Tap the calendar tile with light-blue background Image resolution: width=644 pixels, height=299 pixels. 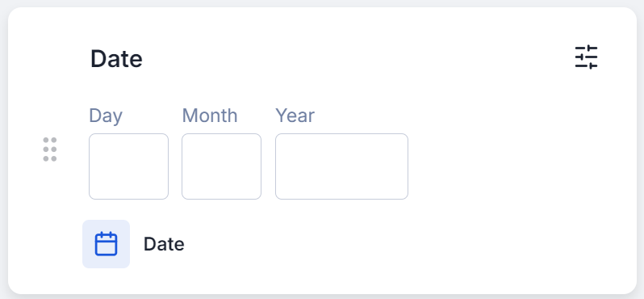click(x=106, y=244)
